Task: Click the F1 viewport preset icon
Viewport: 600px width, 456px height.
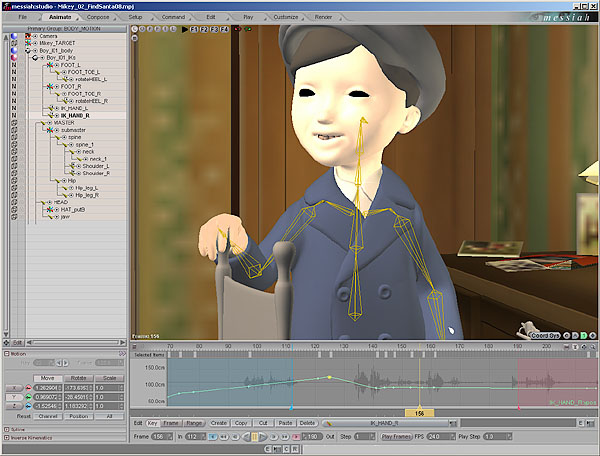Action: (x=194, y=29)
